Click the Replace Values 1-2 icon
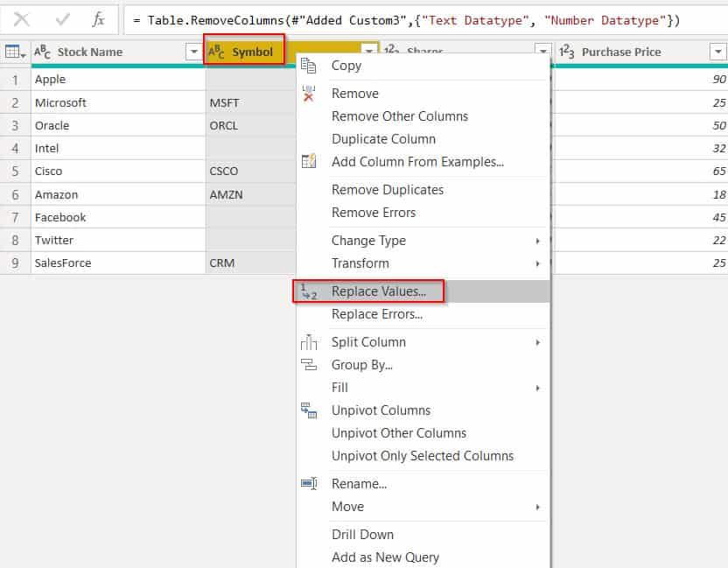Viewport: 728px width, 568px height. tap(309, 291)
